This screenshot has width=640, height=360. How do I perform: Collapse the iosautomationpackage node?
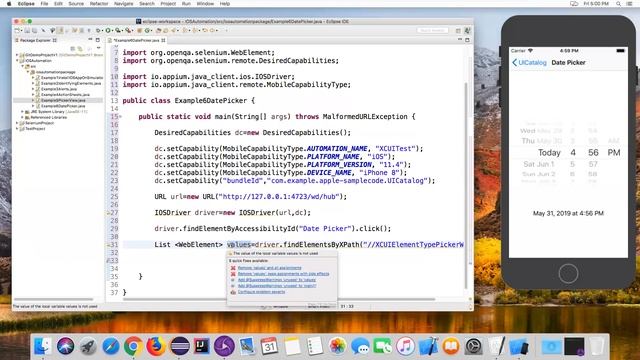pos(28,72)
